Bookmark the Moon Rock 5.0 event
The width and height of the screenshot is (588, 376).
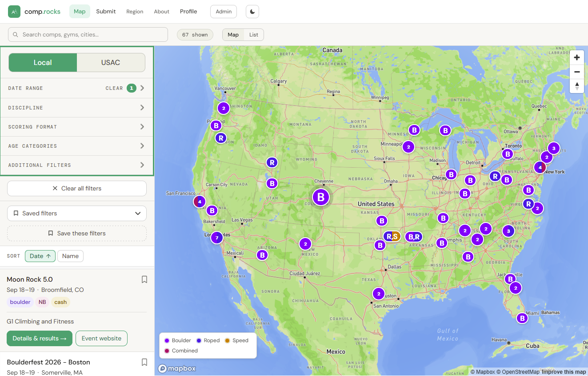click(x=144, y=279)
